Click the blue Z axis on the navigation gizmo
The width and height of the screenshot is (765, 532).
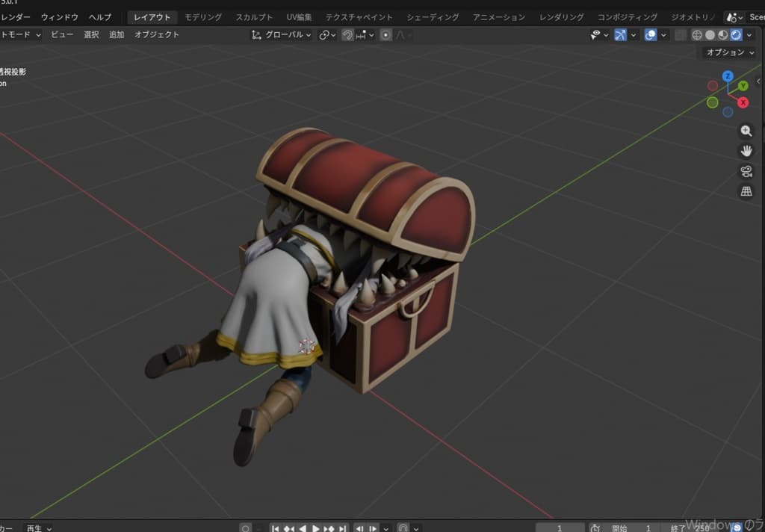[x=728, y=76]
